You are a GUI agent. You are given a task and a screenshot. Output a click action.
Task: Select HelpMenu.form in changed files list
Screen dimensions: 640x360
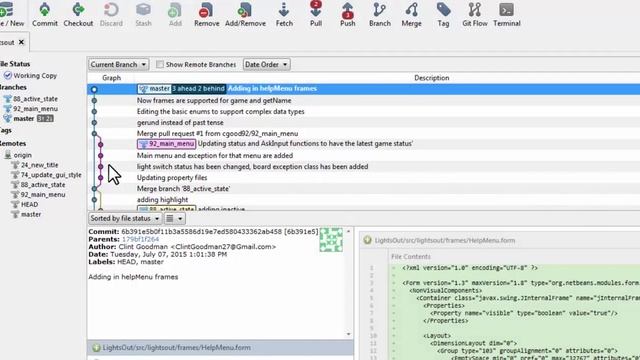click(x=220, y=348)
